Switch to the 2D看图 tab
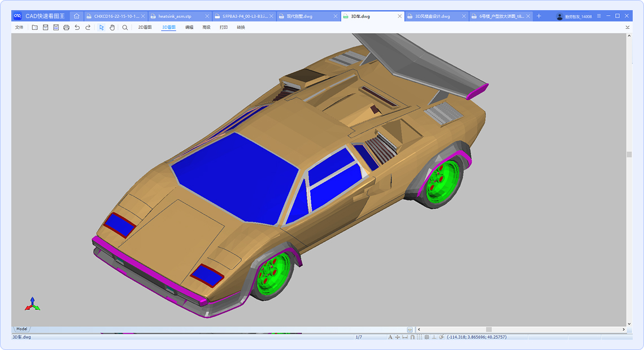This screenshot has height=350, width=644. click(145, 28)
